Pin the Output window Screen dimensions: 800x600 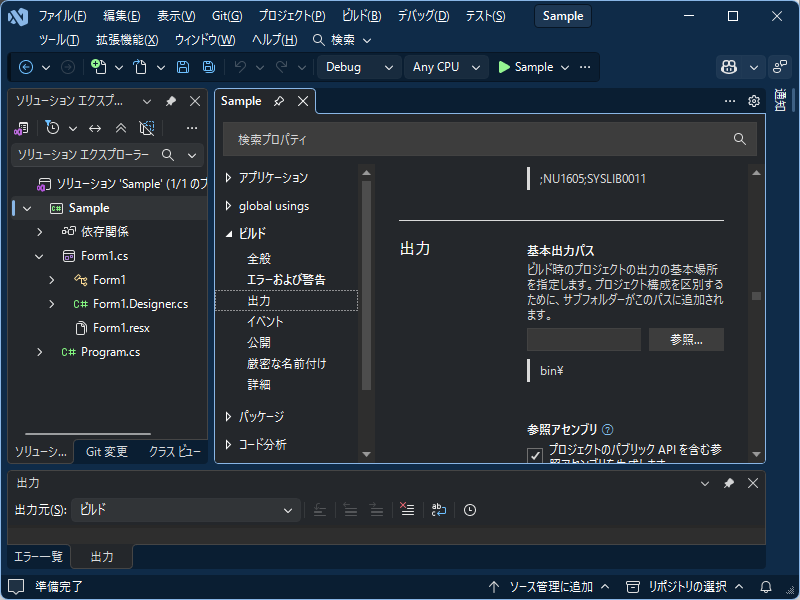pos(729,483)
